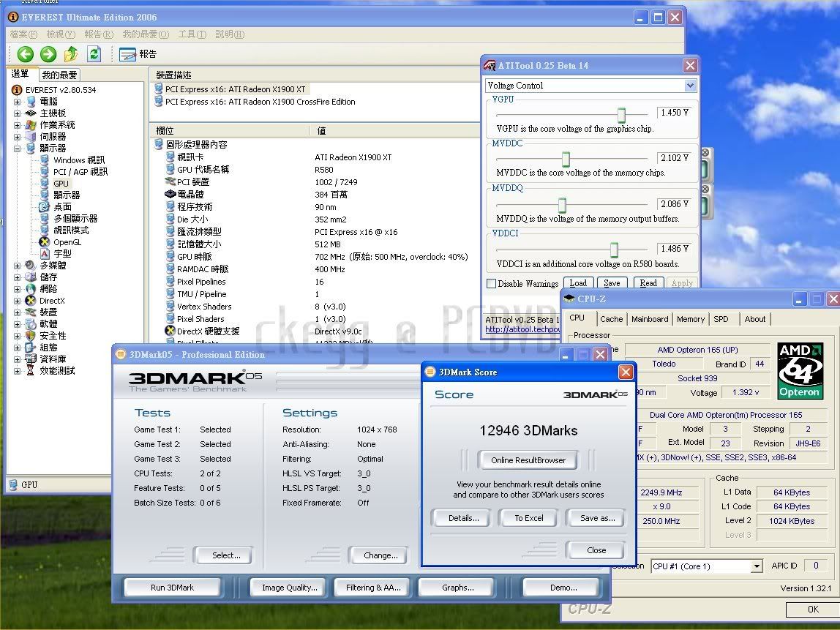Select the GPU entry in the tree

[61, 184]
